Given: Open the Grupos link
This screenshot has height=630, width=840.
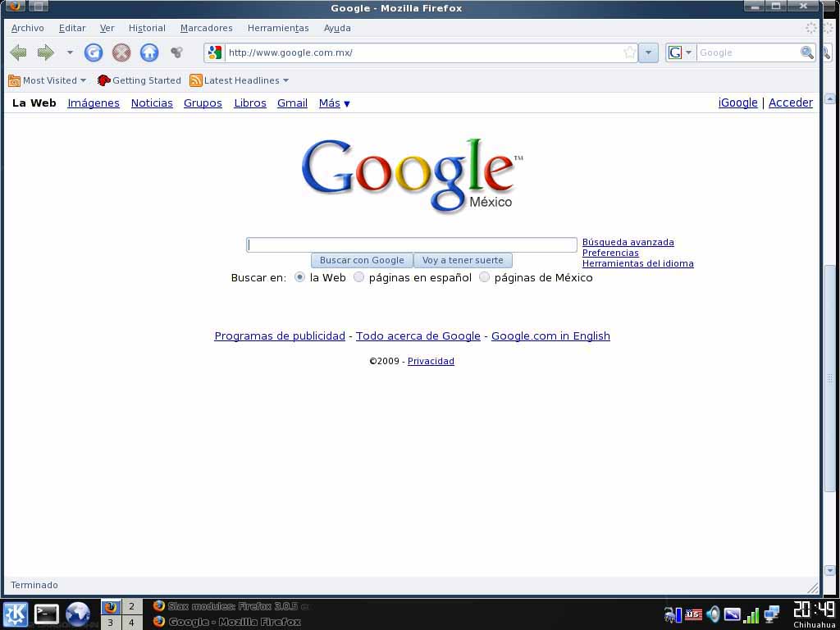Looking at the screenshot, I should [x=203, y=103].
